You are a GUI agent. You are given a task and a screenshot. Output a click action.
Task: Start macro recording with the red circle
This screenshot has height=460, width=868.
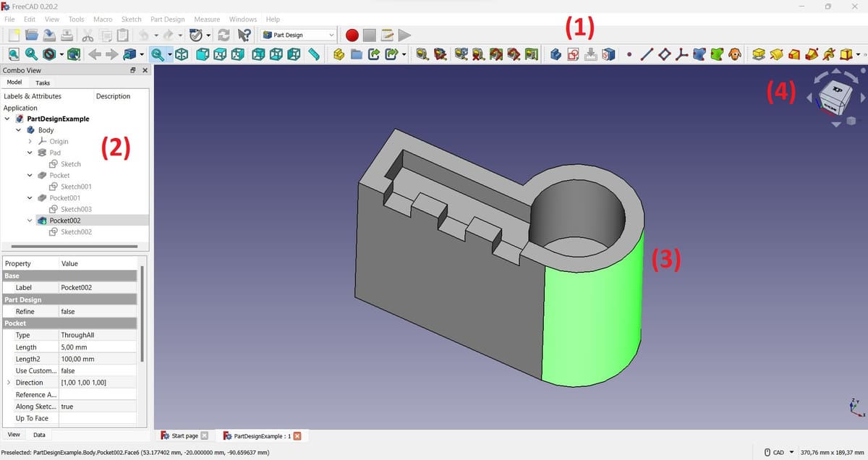(x=352, y=35)
